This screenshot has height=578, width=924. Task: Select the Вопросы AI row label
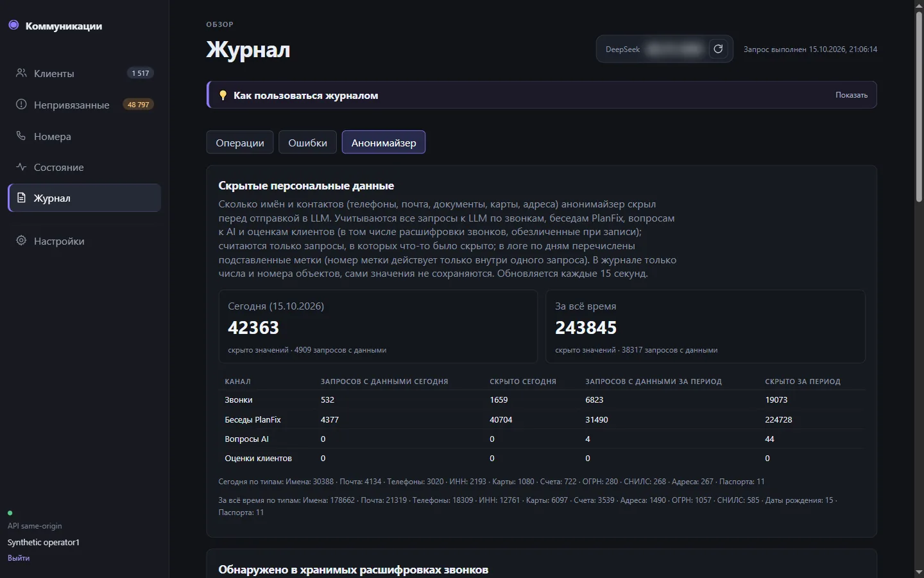[247, 439]
